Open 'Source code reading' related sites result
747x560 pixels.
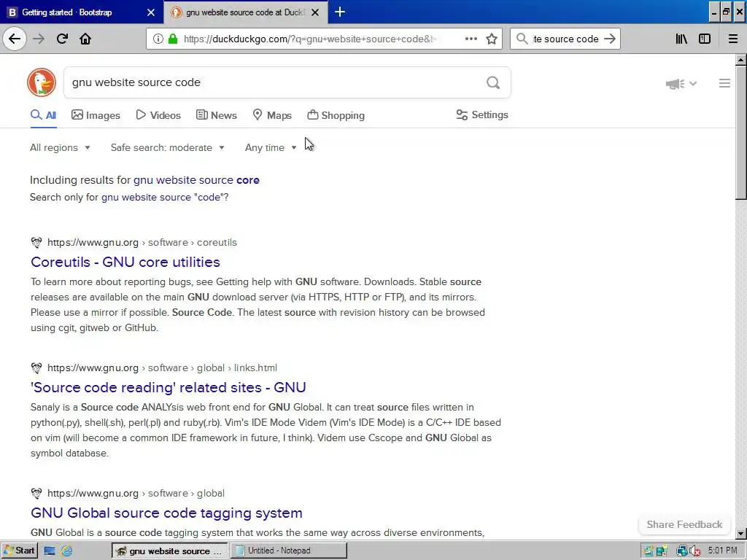coord(169,387)
